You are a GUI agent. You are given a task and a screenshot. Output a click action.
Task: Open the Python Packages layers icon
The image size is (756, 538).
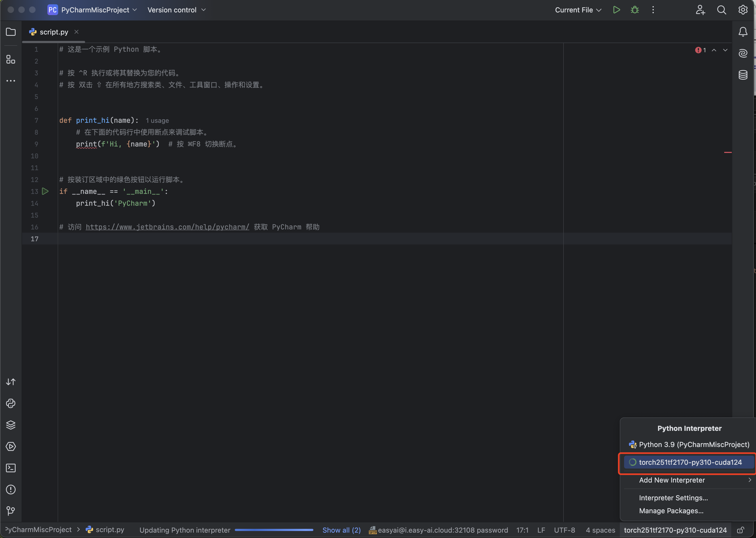click(x=11, y=425)
